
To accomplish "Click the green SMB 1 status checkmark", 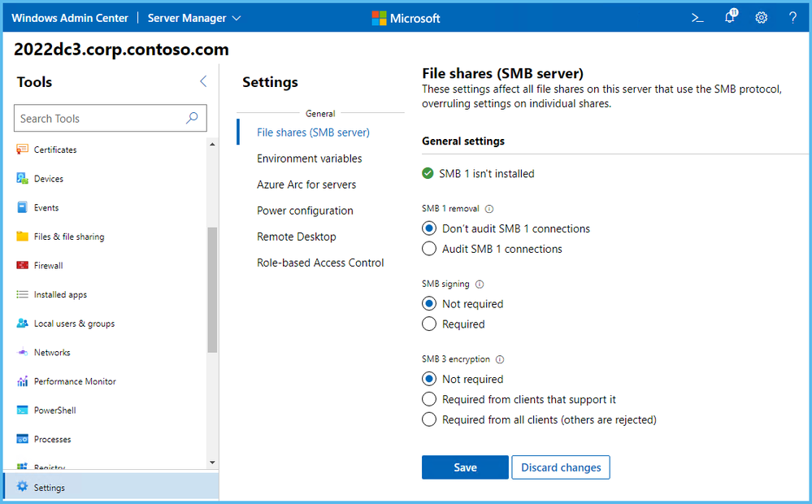I will tap(428, 173).
